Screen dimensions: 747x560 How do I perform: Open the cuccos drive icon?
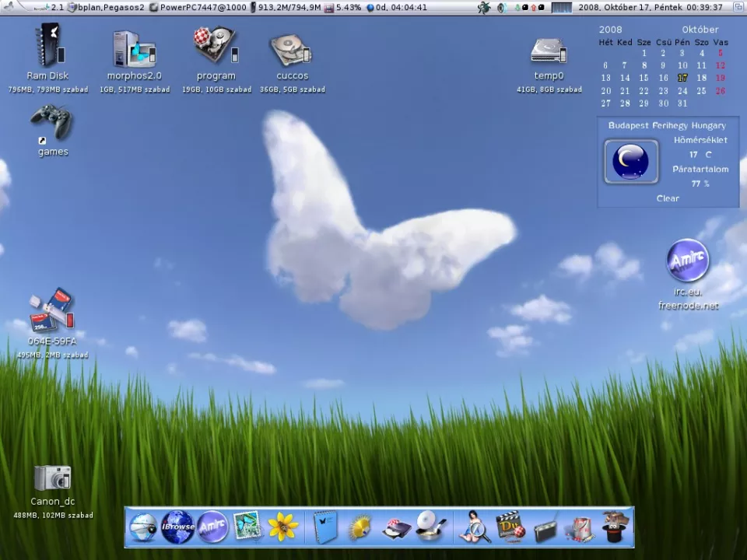[291, 51]
